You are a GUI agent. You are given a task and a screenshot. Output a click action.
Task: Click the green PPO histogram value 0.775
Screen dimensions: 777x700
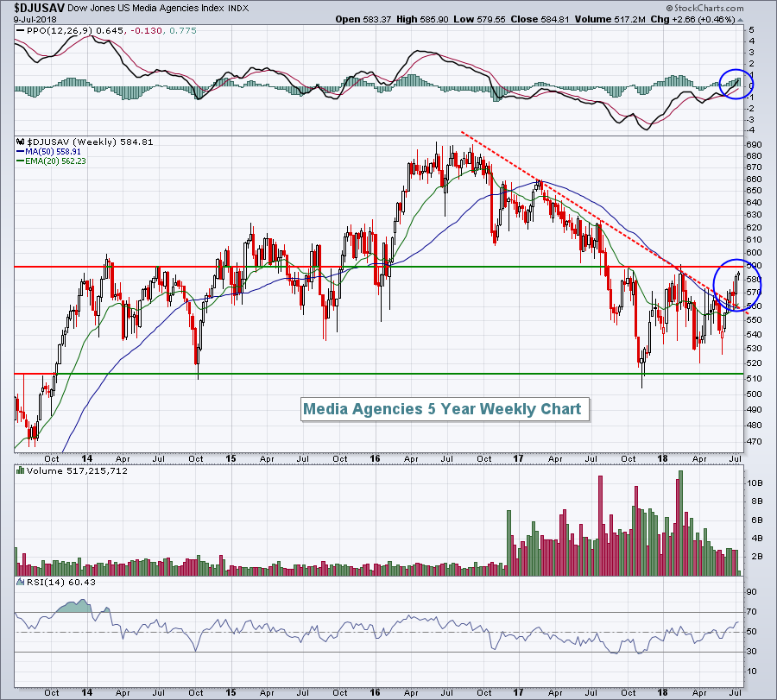[183, 31]
